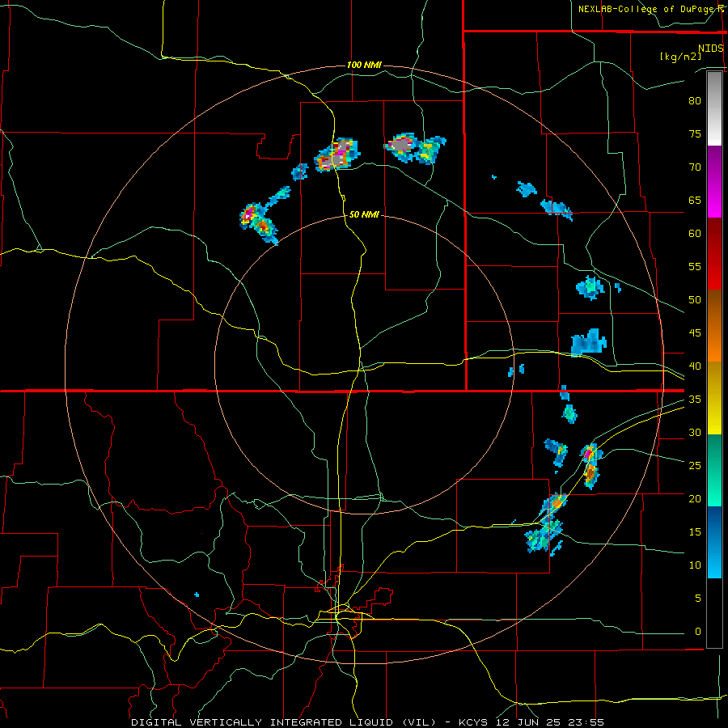Select the "NEXLAB-College of DuPage" credit text
Screen dimensions: 728x728
[x=647, y=9]
